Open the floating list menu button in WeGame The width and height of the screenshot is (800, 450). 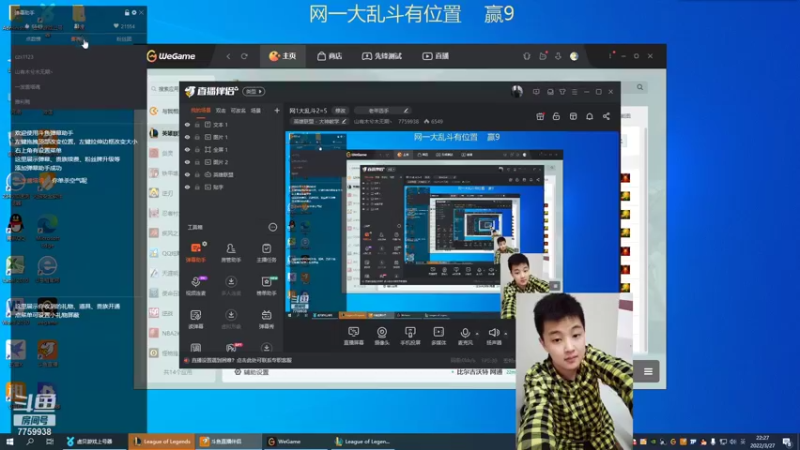[648, 371]
